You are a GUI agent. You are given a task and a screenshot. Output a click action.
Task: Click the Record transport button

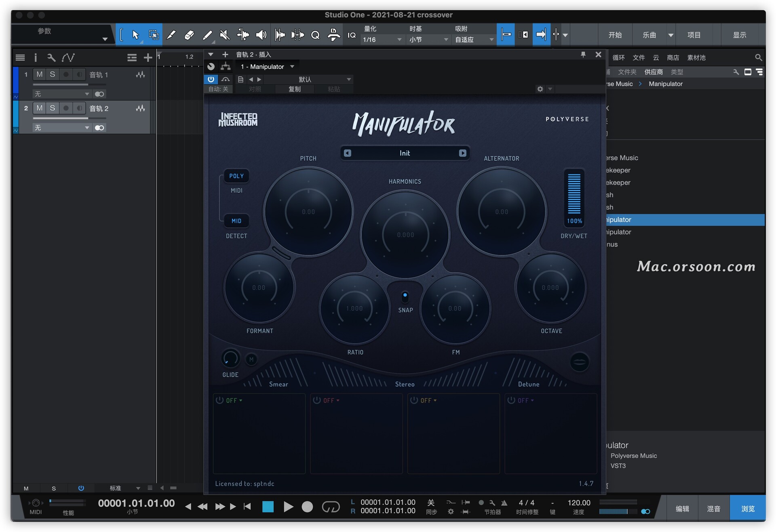[307, 507]
